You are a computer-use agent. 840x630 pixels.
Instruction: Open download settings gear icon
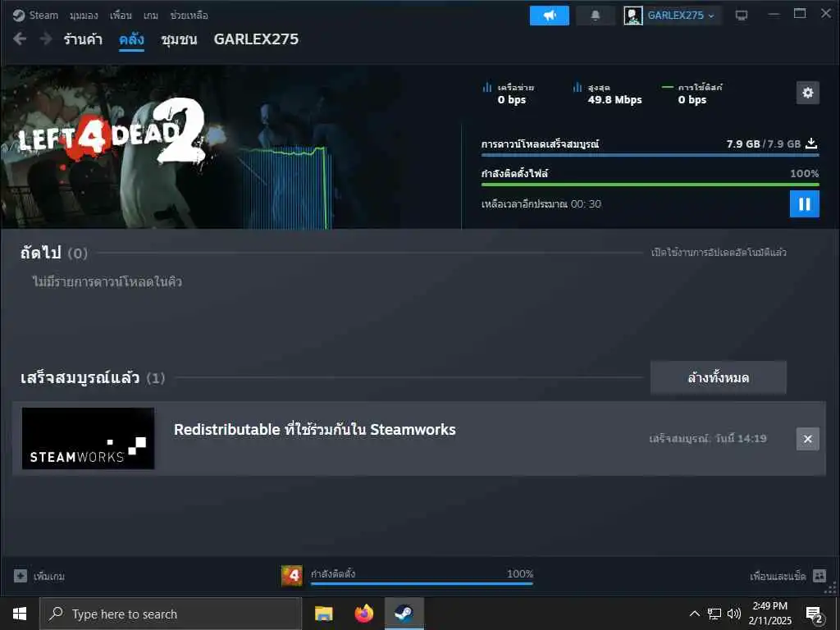(x=808, y=93)
